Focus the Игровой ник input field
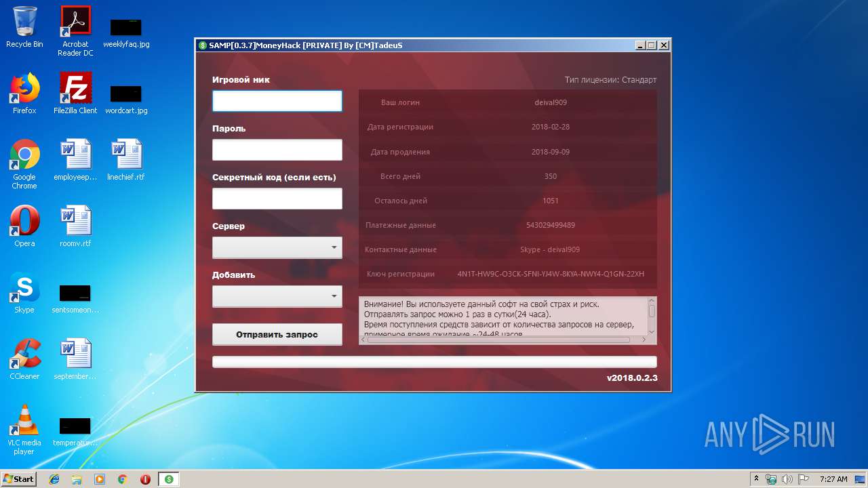868x488 pixels. 277,101
